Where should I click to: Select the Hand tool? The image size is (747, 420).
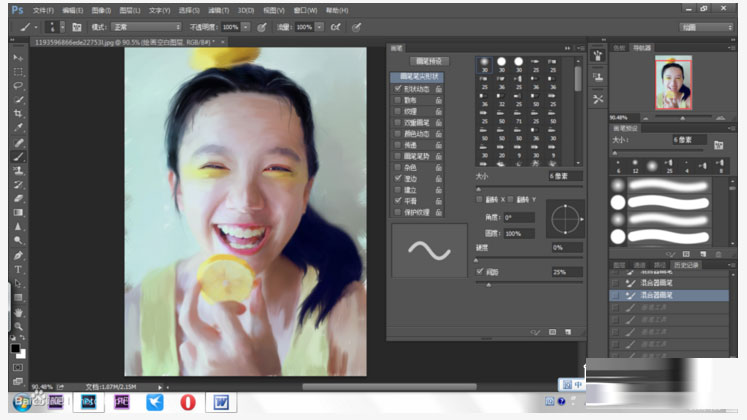(x=18, y=313)
